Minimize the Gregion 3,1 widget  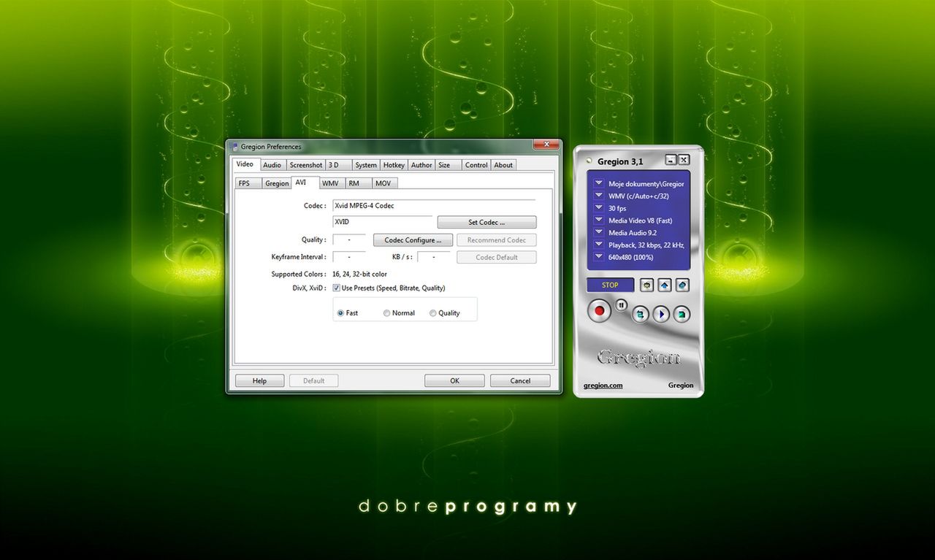pyautogui.click(x=671, y=160)
